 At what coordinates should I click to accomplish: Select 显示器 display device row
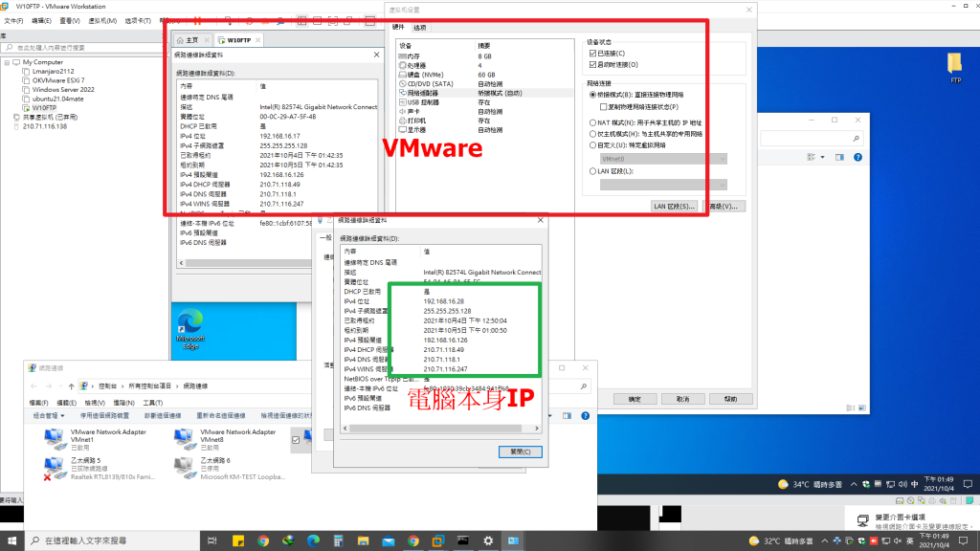[x=485, y=130]
